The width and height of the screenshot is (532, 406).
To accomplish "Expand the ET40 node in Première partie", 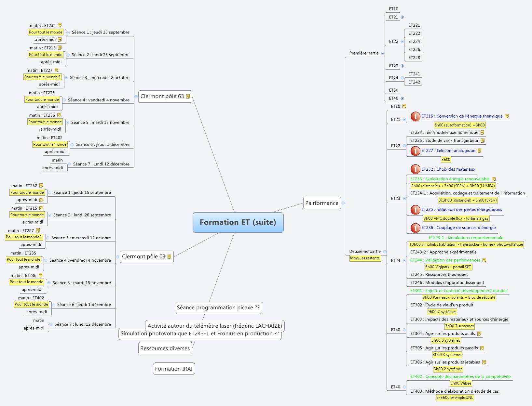I will pyautogui.click(x=402, y=98).
